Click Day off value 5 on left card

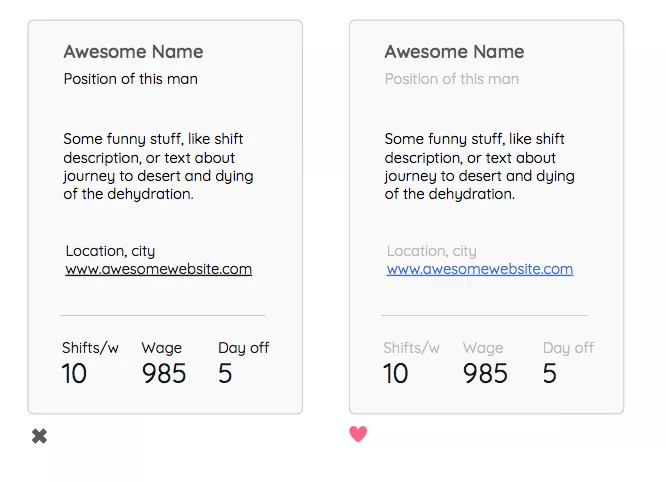[225, 374]
